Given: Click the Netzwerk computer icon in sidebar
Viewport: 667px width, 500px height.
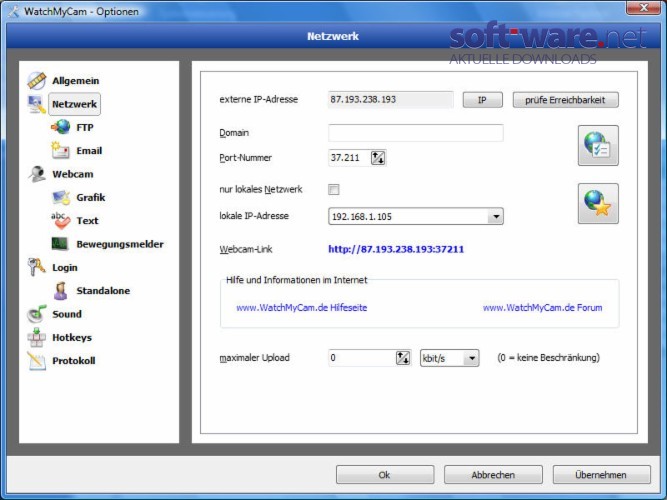Looking at the screenshot, I should [37, 104].
